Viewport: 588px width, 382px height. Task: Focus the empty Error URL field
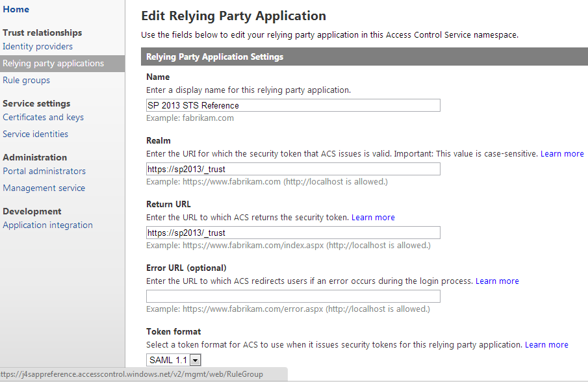[x=293, y=296]
